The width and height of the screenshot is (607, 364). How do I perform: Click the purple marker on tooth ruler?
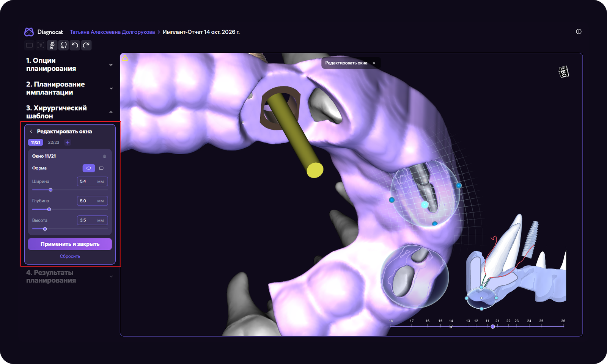coord(493,326)
